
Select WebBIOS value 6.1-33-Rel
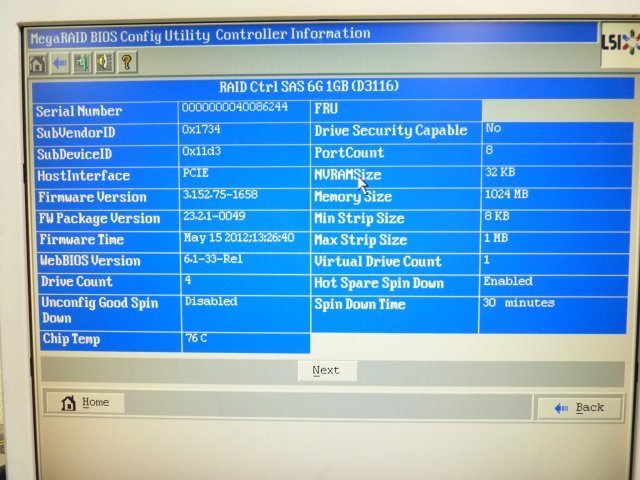pyautogui.click(x=213, y=259)
